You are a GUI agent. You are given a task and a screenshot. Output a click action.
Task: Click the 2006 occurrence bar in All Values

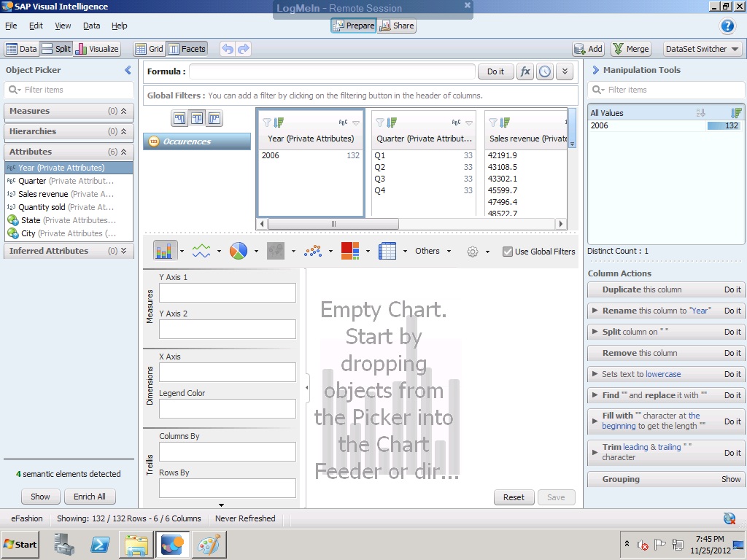pyautogui.click(x=723, y=125)
